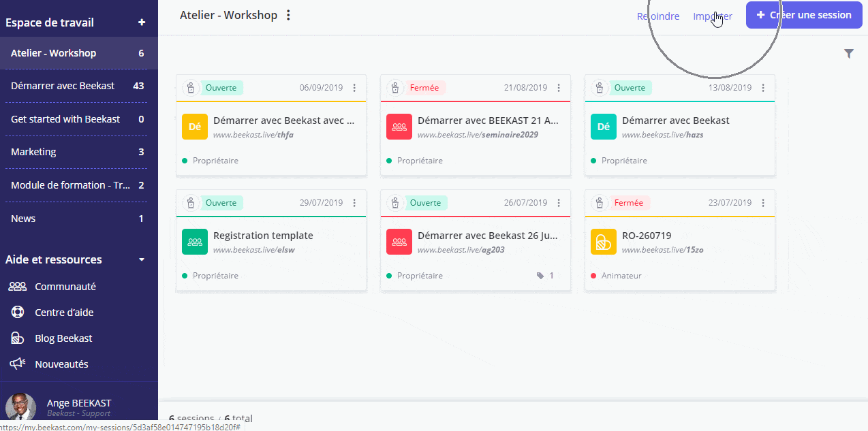Click Rejoindre link
Image resolution: width=868 pixels, height=431 pixels.
(658, 16)
